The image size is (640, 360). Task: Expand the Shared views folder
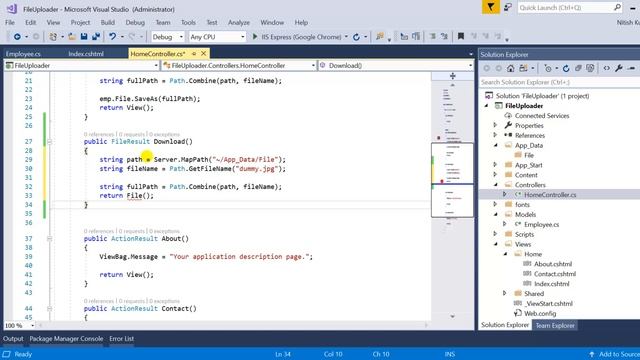pos(505,293)
